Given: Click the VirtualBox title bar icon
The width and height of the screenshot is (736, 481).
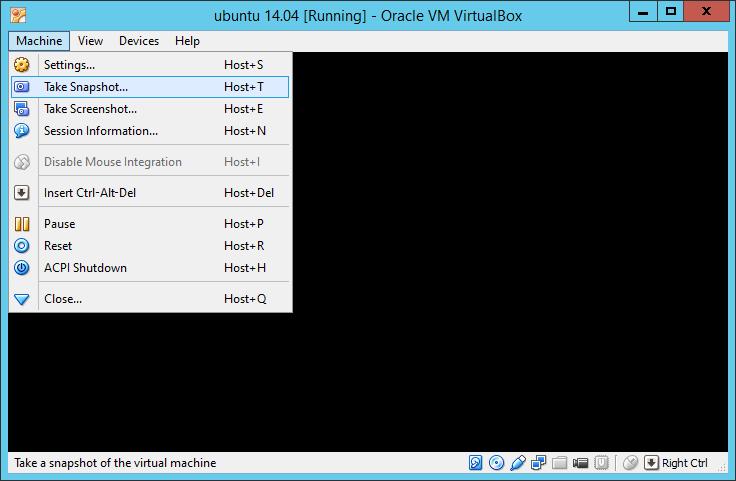Looking at the screenshot, I should 18,15.
